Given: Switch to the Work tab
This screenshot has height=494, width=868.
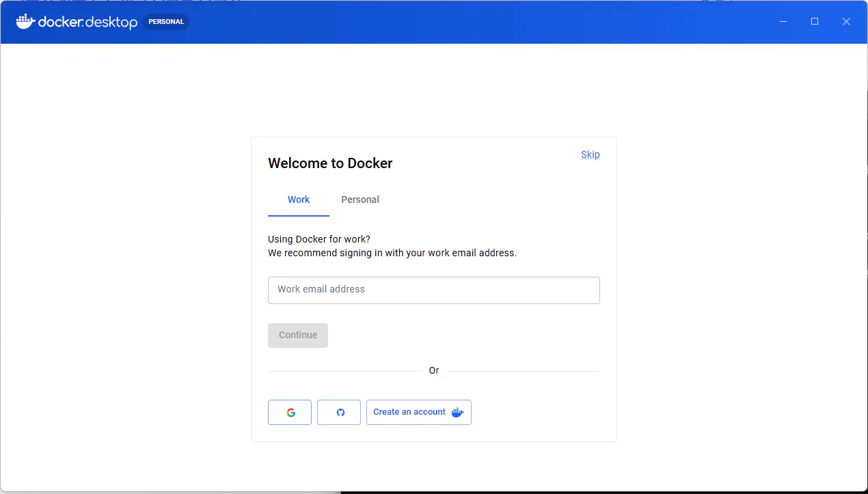Looking at the screenshot, I should click(x=299, y=200).
